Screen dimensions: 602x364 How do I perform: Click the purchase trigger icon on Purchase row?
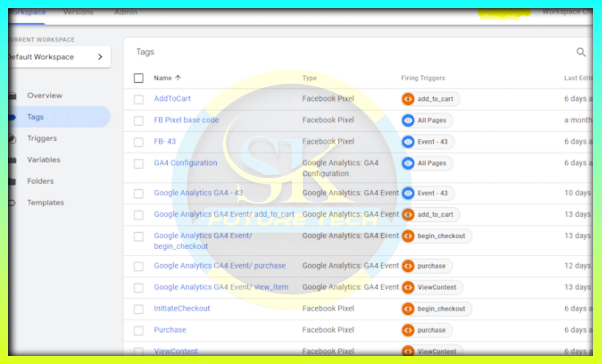pyautogui.click(x=408, y=330)
